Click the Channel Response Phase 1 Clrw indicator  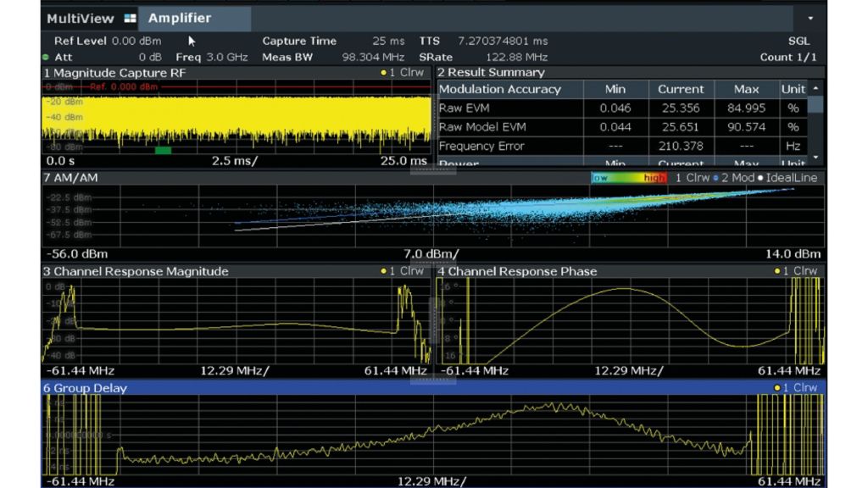click(x=796, y=272)
